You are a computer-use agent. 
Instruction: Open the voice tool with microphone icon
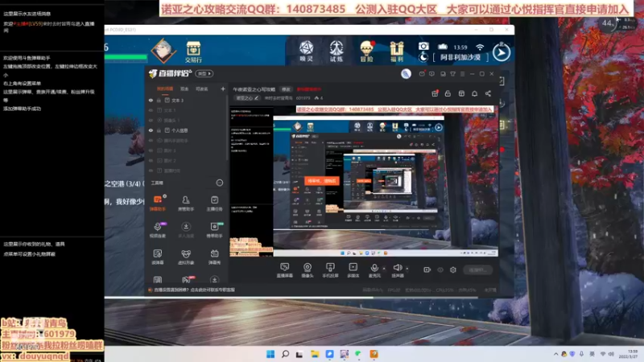[x=158, y=230]
